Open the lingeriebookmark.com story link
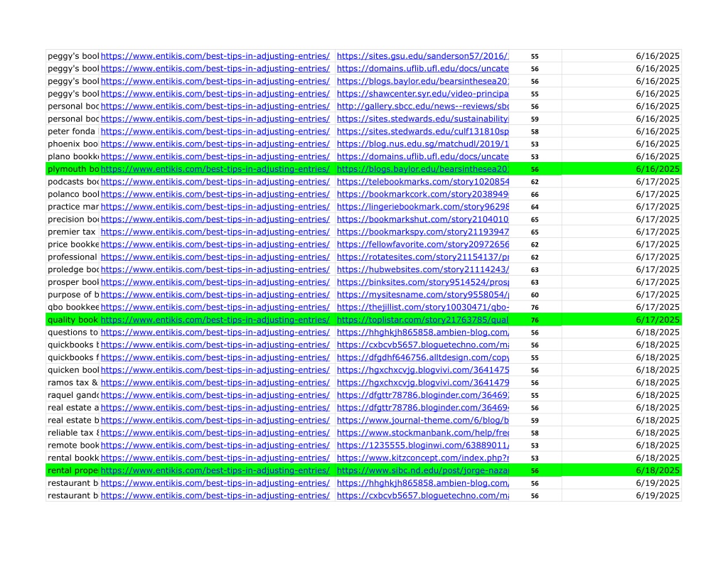Viewport: 728px width, 562px height. pyautogui.click(x=422, y=207)
